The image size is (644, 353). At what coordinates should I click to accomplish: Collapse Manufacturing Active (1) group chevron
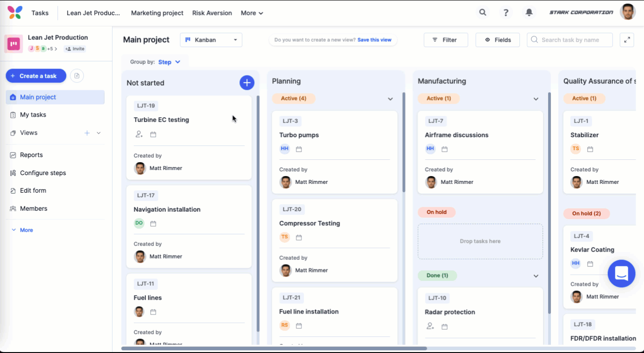pyautogui.click(x=536, y=99)
